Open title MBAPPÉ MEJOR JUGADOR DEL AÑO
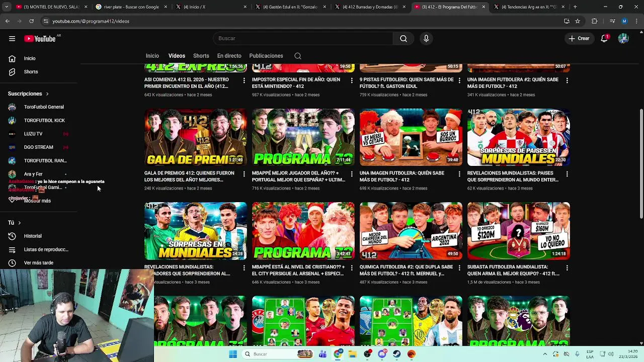The width and height of the screenshot is (644, 362). coord(298,176)
